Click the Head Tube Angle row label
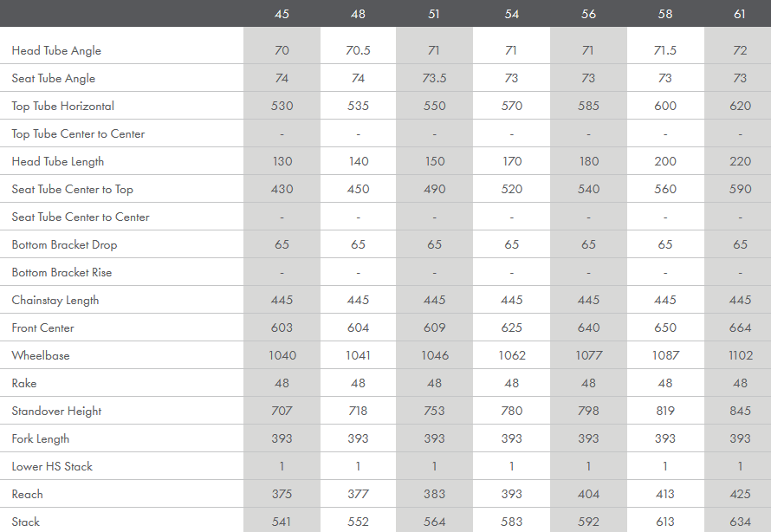This screenshot has height=532, width=771. point(56,51)
